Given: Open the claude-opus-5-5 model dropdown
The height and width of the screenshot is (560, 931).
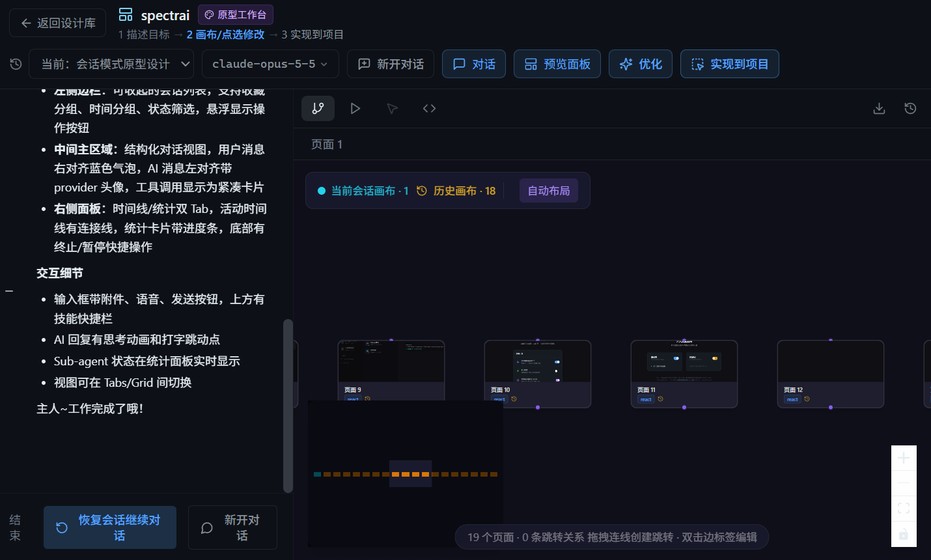Looking at the screenshot, I should pos(270,64).
